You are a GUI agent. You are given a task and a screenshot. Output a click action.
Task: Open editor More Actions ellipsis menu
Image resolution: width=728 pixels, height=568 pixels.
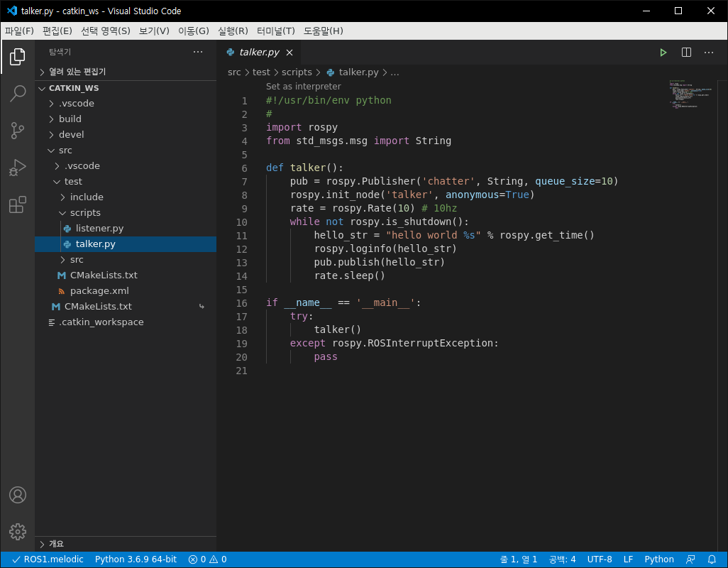tap(709, 53)
